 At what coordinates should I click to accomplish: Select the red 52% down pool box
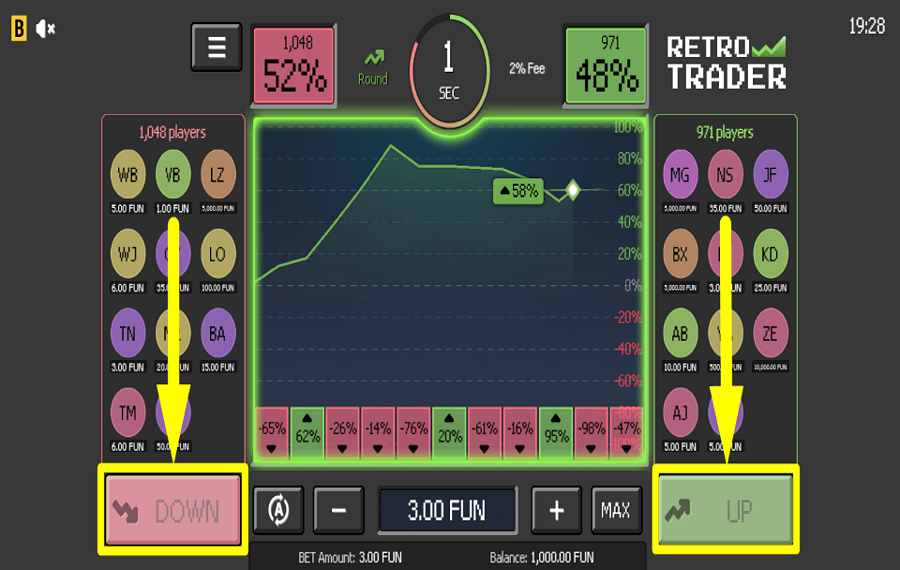294,65
